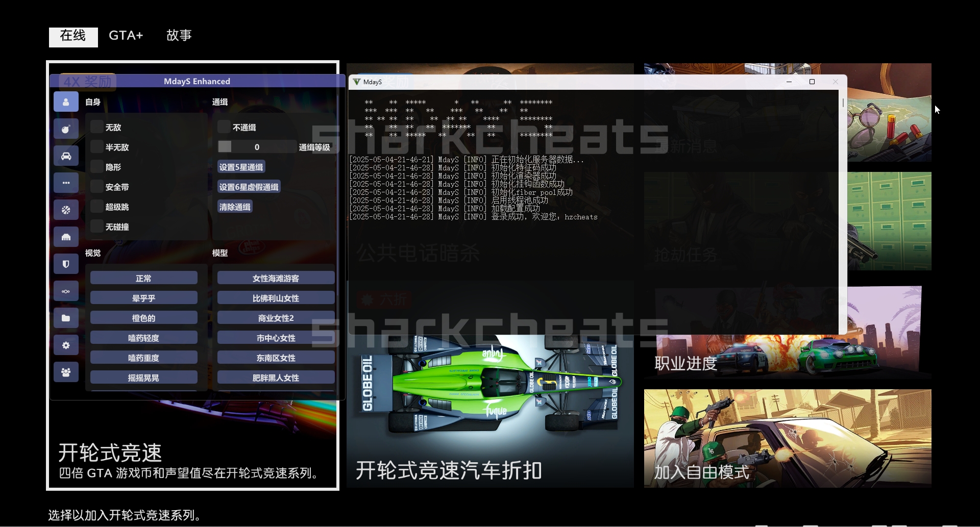Open the settings gear icon
This screenshot has width=980, height=527.
[66, 345]
